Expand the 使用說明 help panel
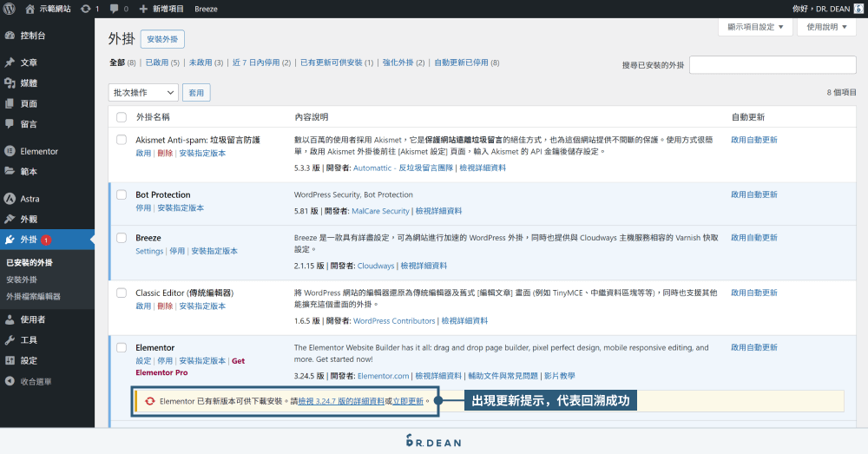Screen dimensions: 868x454 point(826,27)
